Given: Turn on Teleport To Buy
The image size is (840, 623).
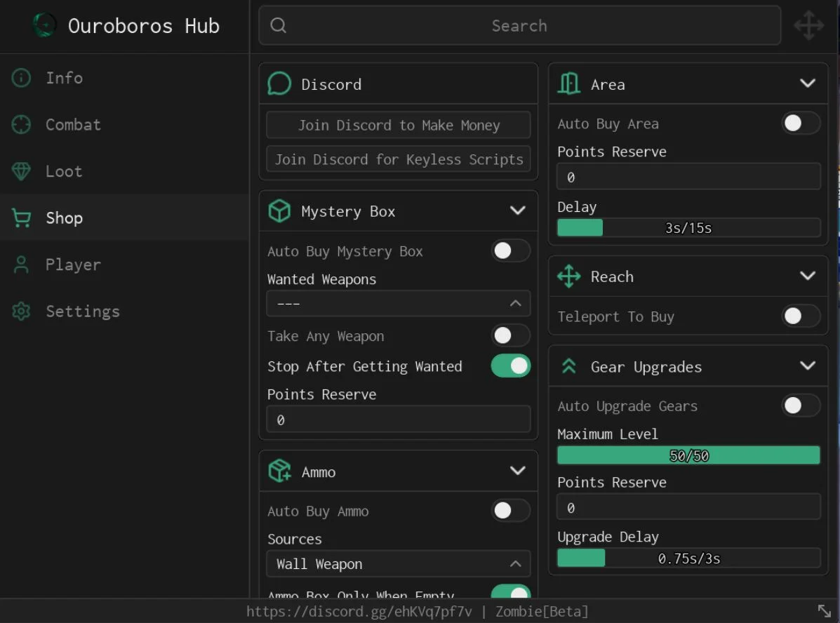Looking at the screenshot, I should pyautogui.click(x=801, y=316).
